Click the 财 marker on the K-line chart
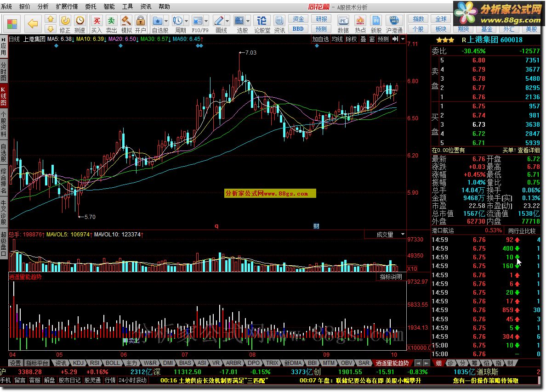 (316, 226)
